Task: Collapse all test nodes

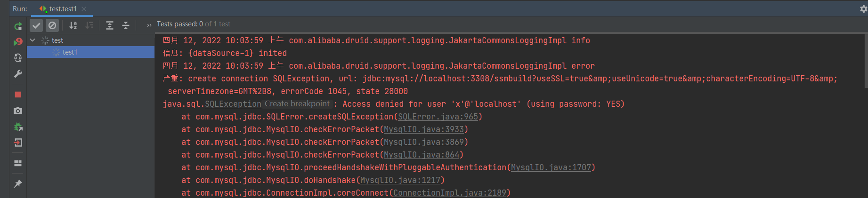Action: [x=126, y=25]
